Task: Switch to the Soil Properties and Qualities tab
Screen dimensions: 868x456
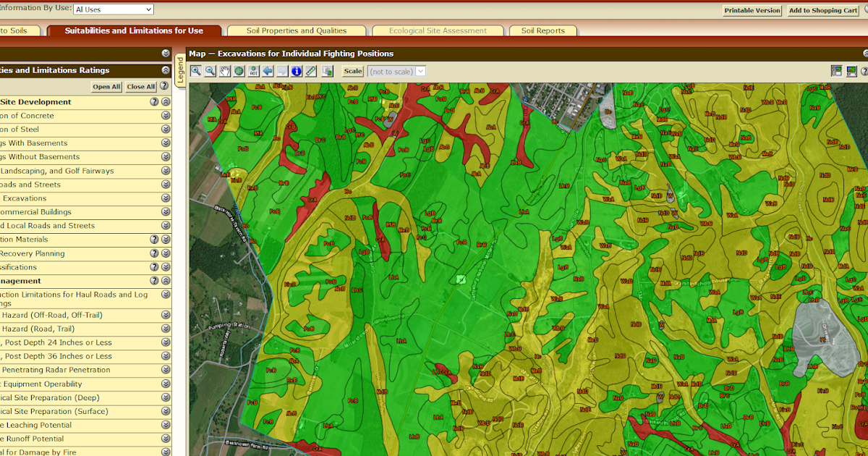Action: tap(297, 30)
